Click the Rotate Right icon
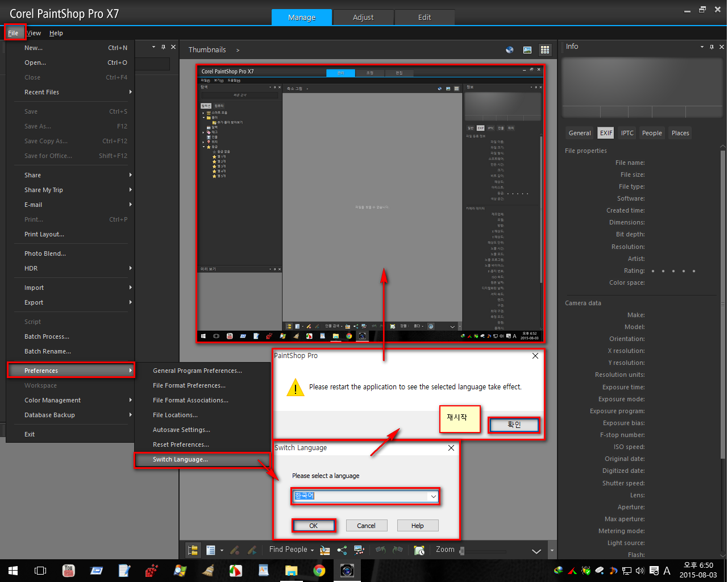Screen dimensions: 728x582 click(x=398, y=550)
